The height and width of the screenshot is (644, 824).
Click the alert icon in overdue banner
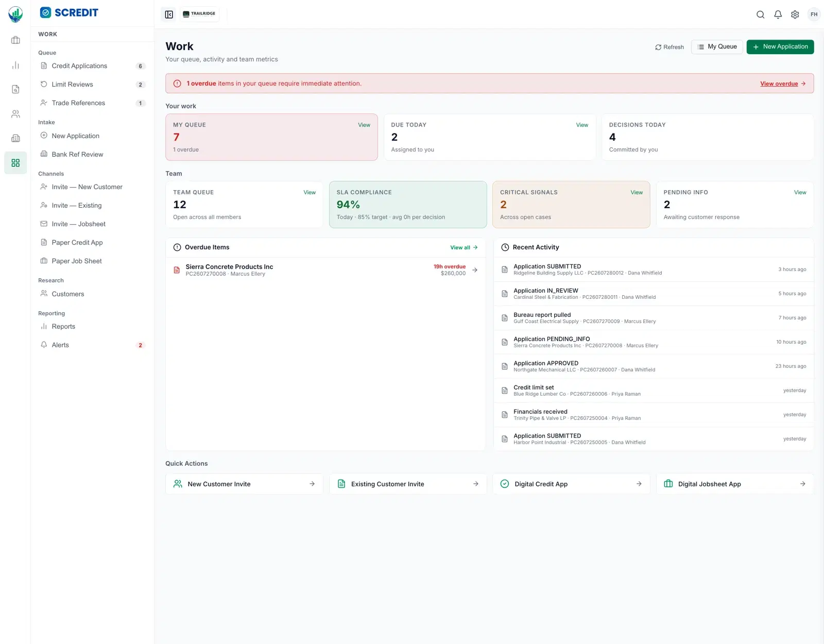[177, 83]
